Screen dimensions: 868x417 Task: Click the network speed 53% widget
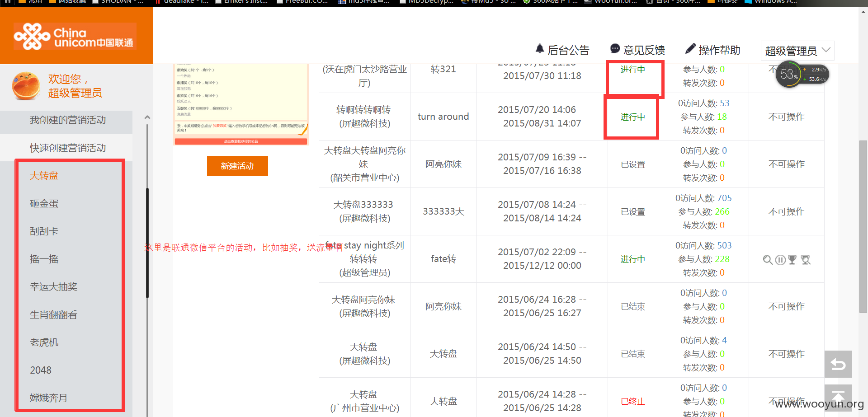(x=802, y=75)
